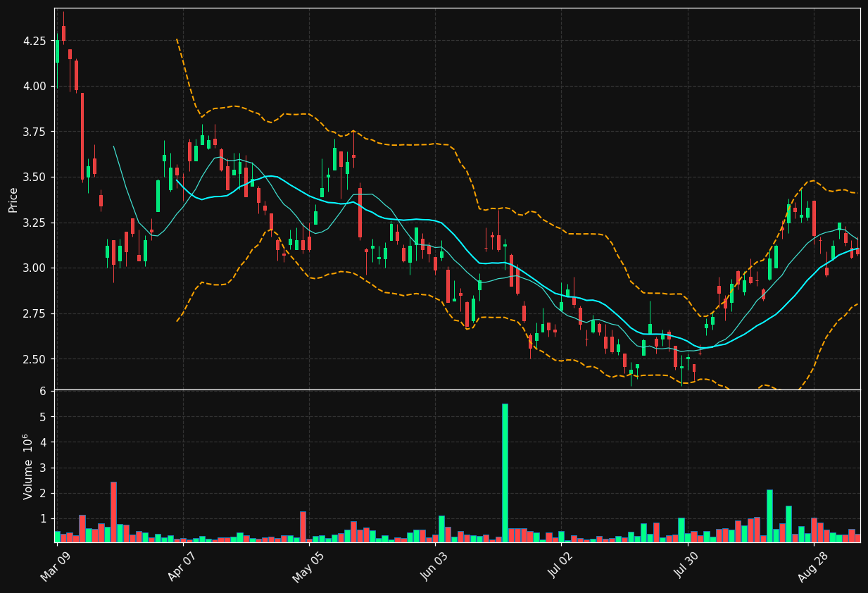
Task: Click the tallest red volume bar in March
Action: coord(113,512)
